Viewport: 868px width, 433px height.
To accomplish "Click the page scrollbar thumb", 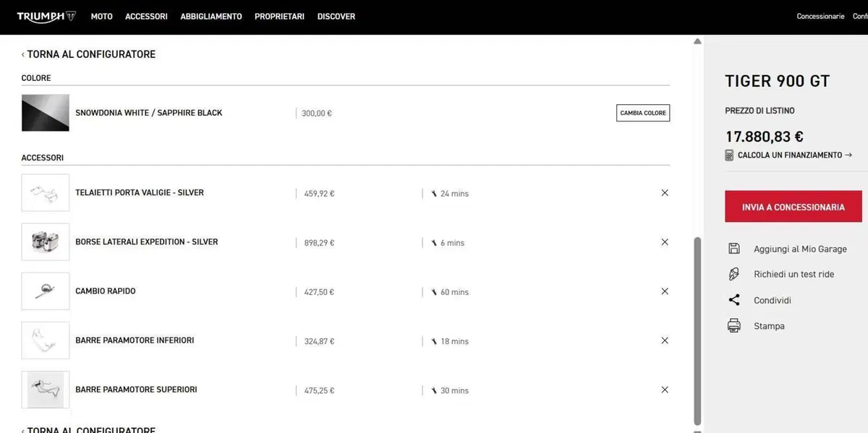I will click(698, 331).
